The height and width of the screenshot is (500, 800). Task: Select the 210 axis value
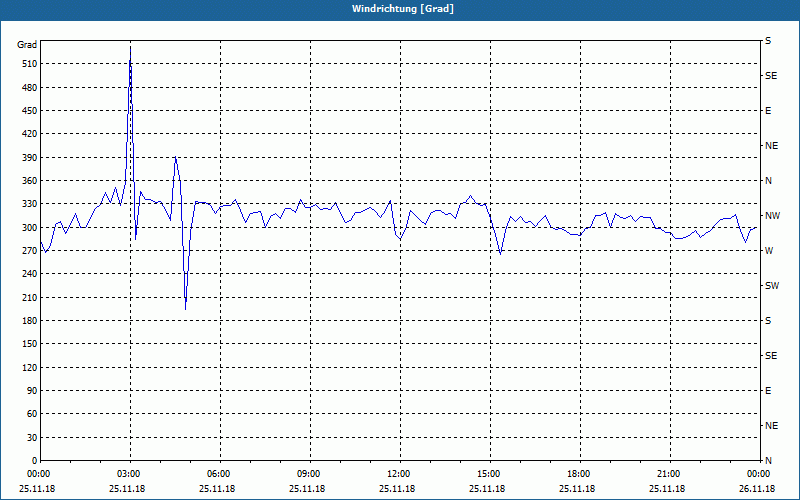(x=30, y=297)
